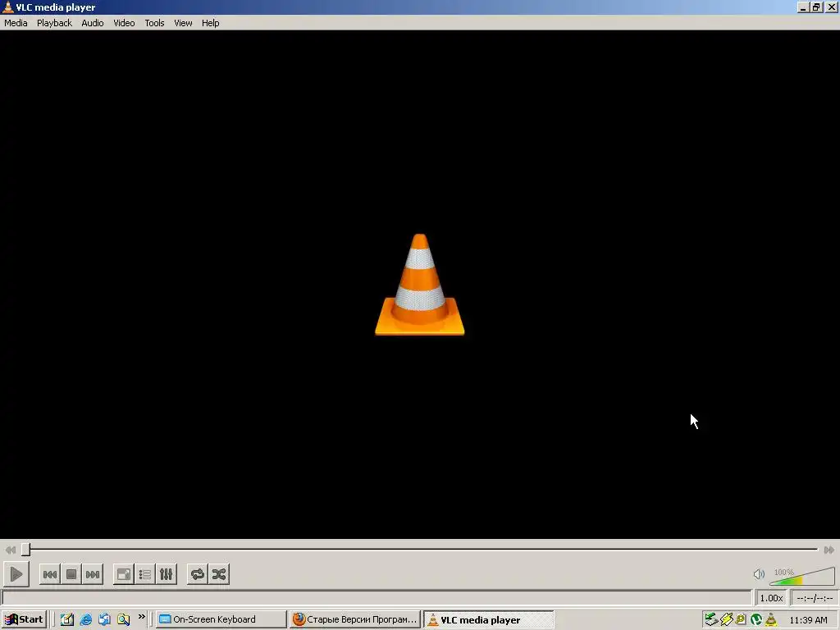This screenshot has height=630, width=840.
Task: Launch Internet Explorer from quick launch
Action: 85,620
